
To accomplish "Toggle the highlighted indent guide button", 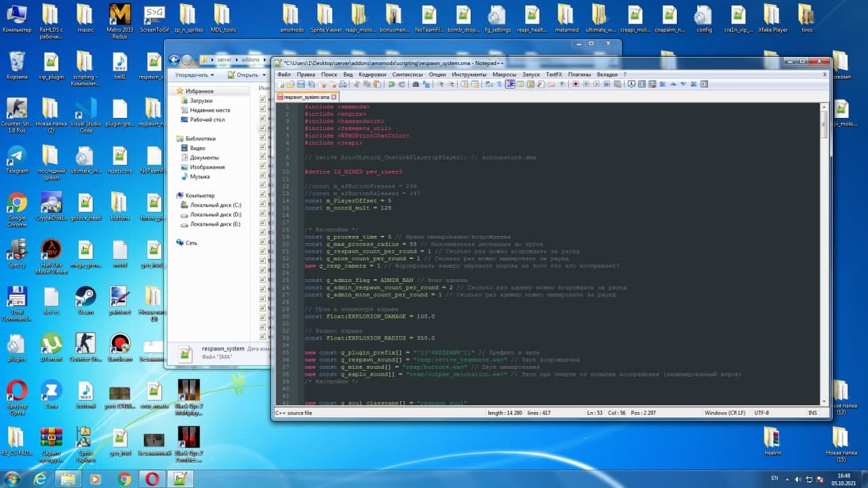I will (511, 84).
